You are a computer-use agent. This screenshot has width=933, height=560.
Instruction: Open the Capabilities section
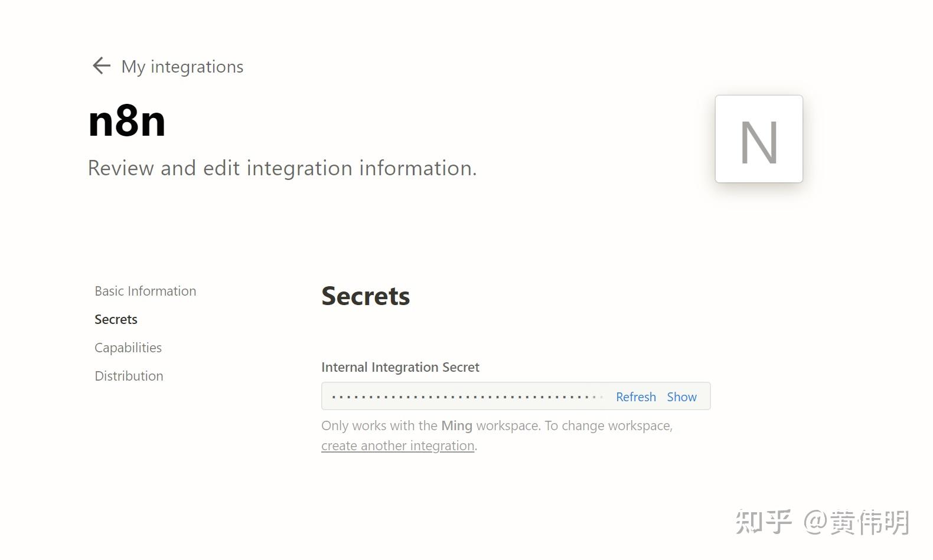(x=128, y=348)
